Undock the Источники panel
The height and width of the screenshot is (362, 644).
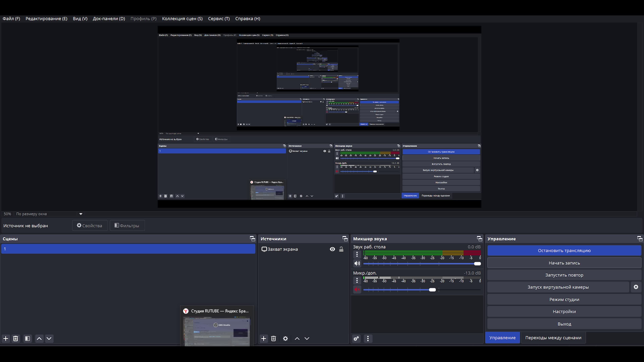[345, 239]
